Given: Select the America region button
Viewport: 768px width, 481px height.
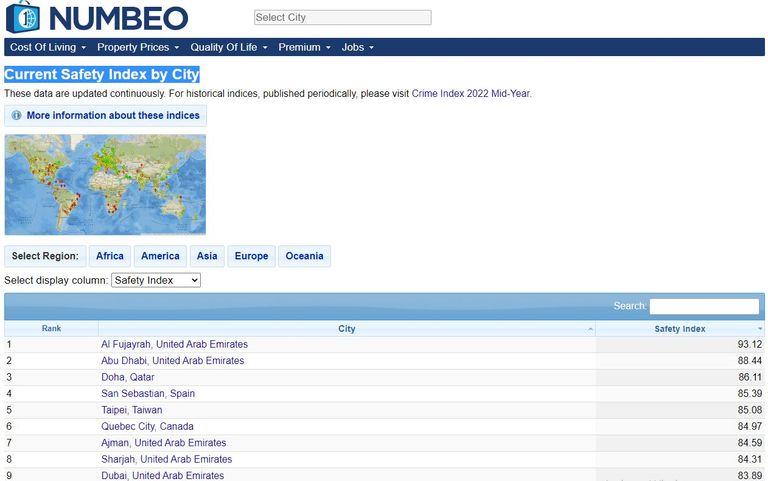Looking at the screenshot, I should pos(160,256).
